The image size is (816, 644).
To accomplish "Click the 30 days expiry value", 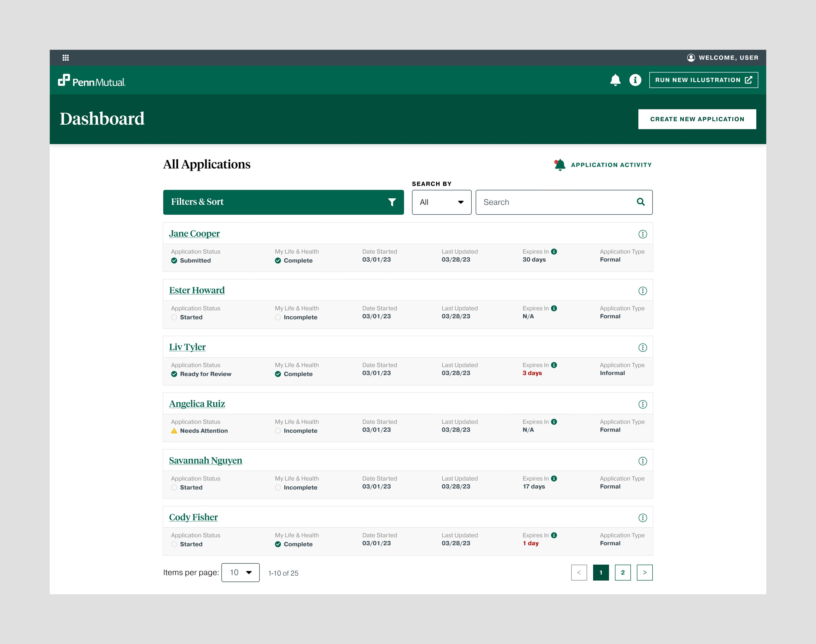I will pyautogui.click(x=534, y=259).
